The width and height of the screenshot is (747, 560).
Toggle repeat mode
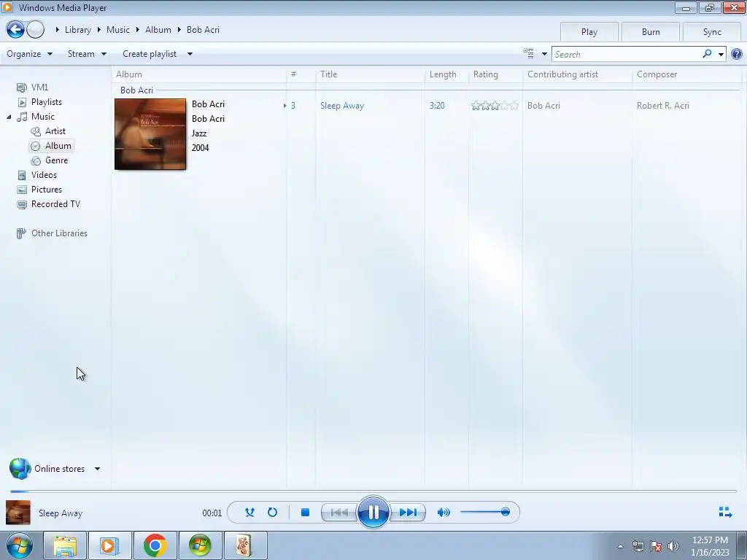click(x=273, y=513)
